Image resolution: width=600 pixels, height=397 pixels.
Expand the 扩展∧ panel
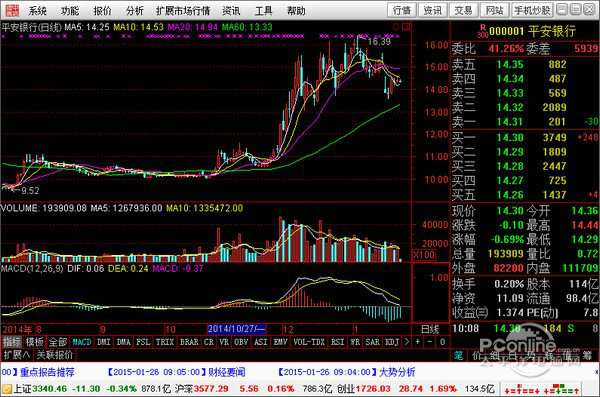point(16,355)
